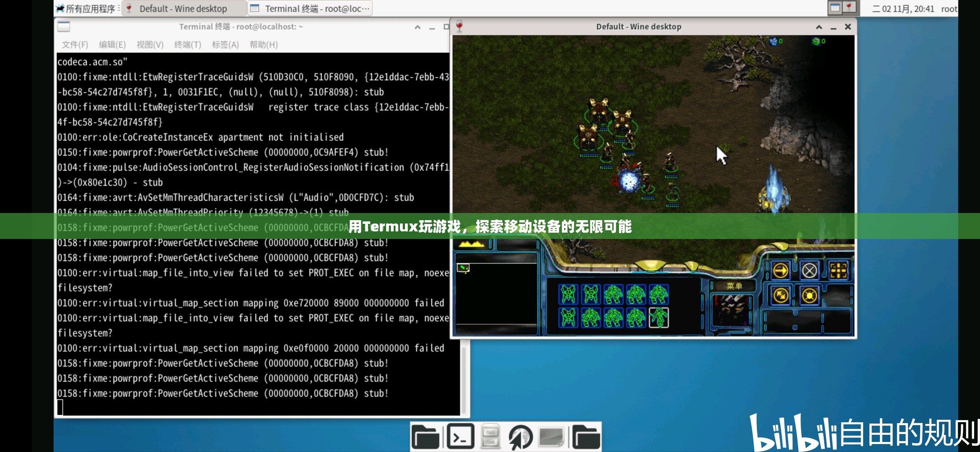
Task: Click the panel clock showing 20:41
Action: point(903,9)
